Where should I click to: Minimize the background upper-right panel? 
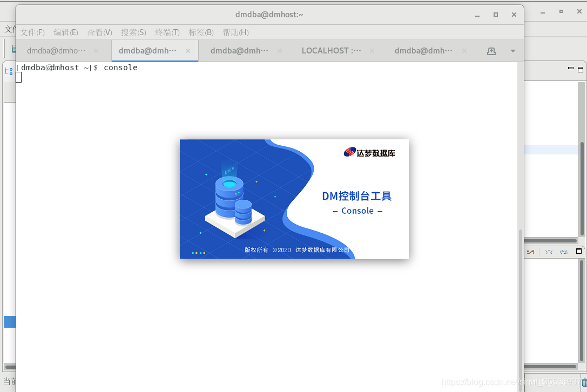pos(571,69)
